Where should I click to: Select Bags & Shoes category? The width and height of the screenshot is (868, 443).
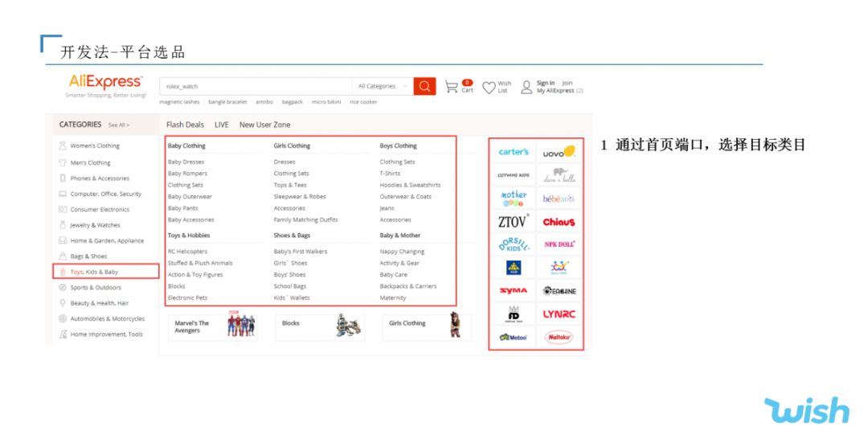coord(88,256)
